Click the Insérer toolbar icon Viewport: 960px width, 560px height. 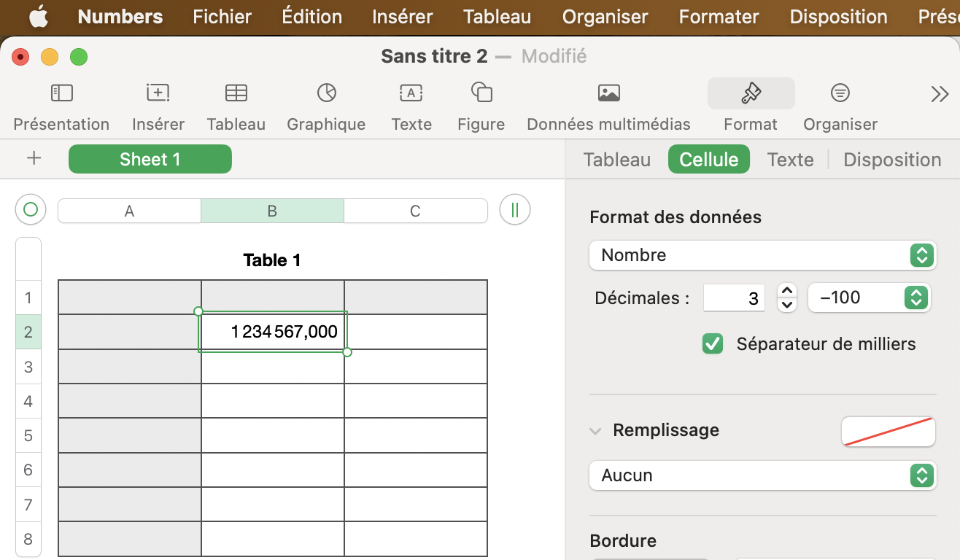coord(158,93)
